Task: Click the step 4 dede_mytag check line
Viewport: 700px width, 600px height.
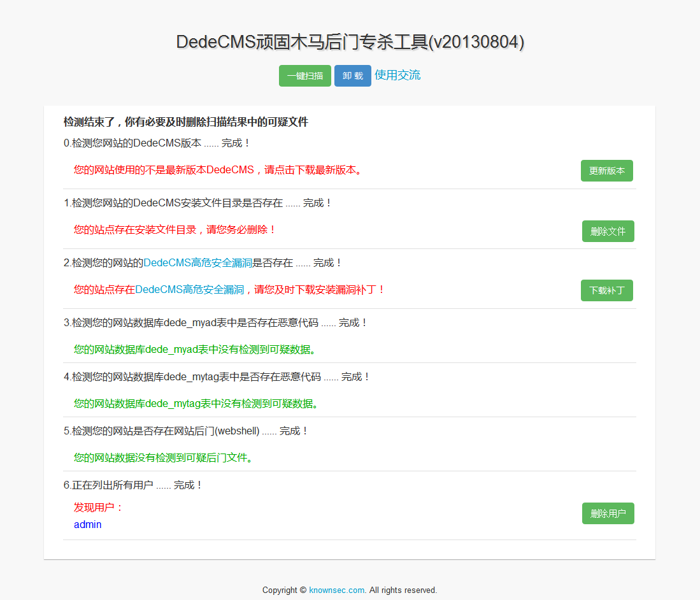Action: pos(217,377)
